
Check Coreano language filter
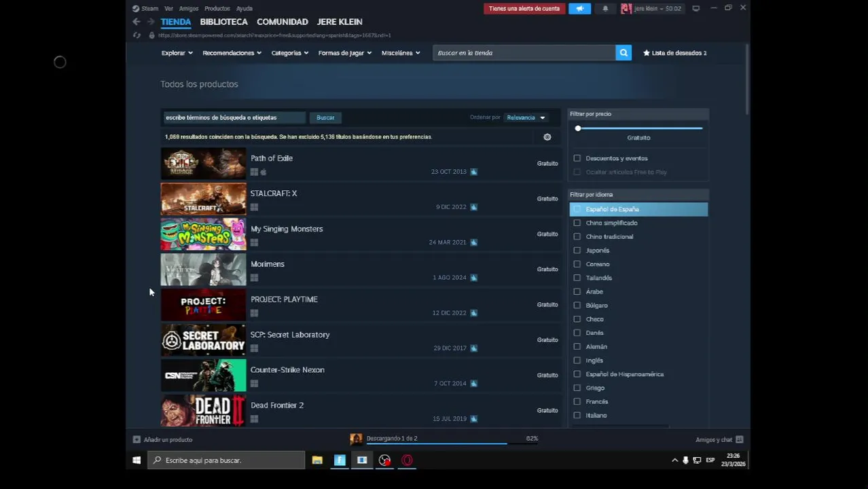tap(577, 264)
